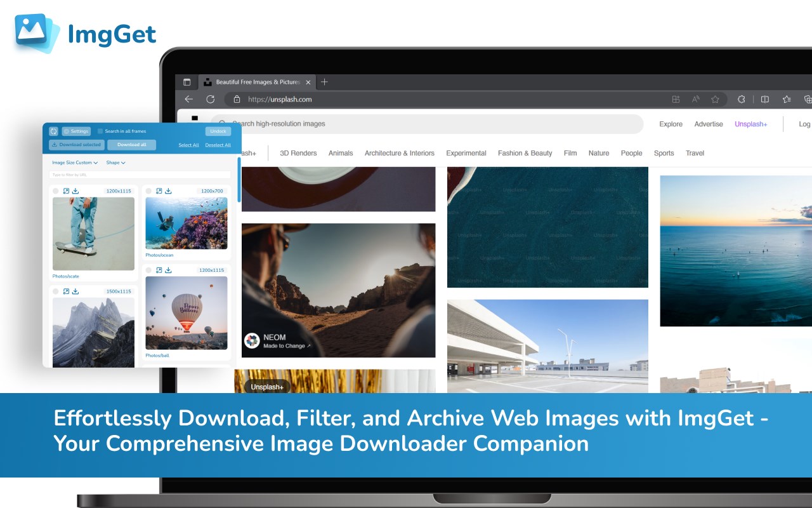Click the filter by URL field

pos(140,175)
